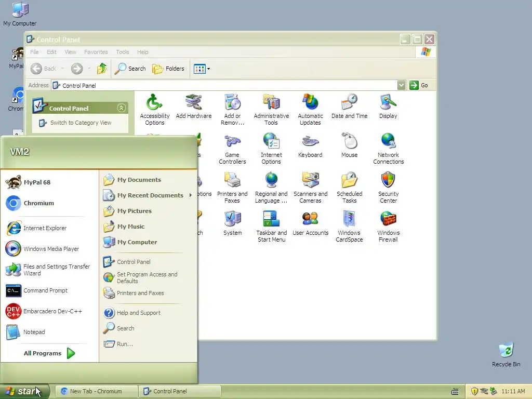Launch Command Prompt from Start menu
The height and width of the screenshot is (399, 532).
click(x=49, y=290)
